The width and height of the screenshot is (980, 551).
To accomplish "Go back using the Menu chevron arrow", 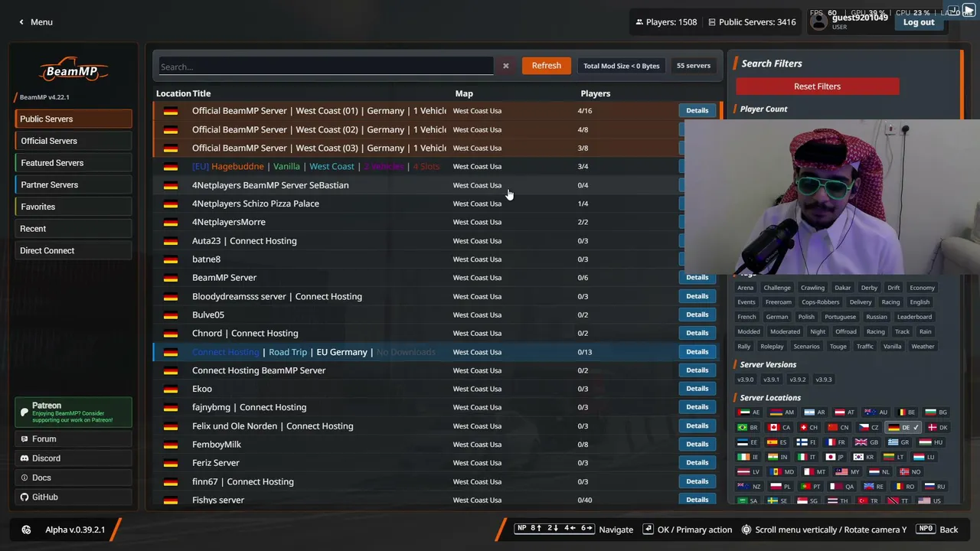I will 21,22.
